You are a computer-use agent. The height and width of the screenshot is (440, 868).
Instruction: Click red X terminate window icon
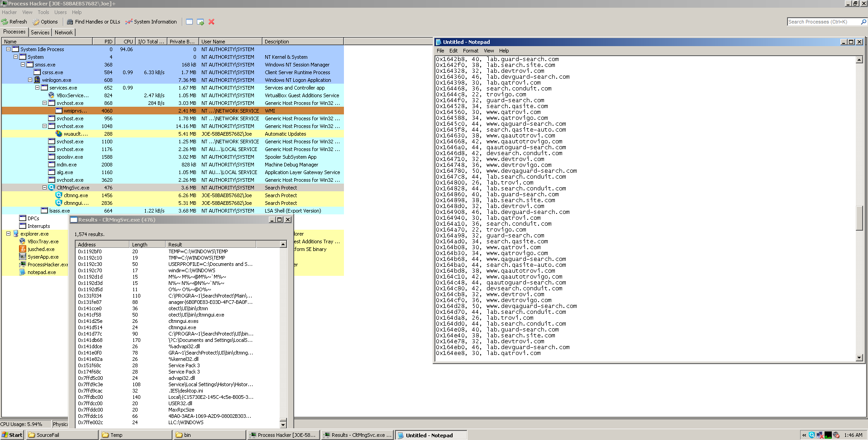(x=211, y=22)
